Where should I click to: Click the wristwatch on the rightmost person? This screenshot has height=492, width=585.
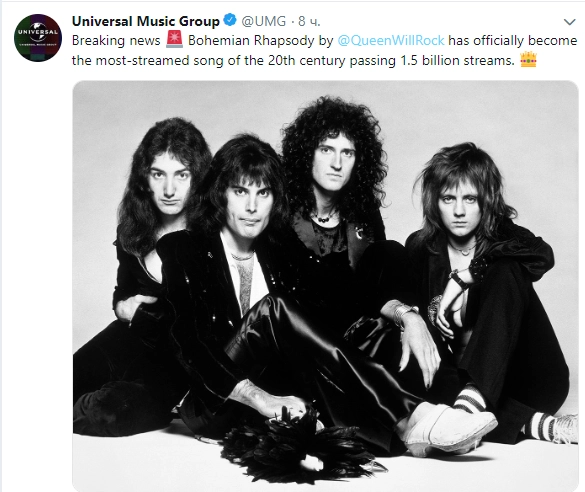click(459, 279)
